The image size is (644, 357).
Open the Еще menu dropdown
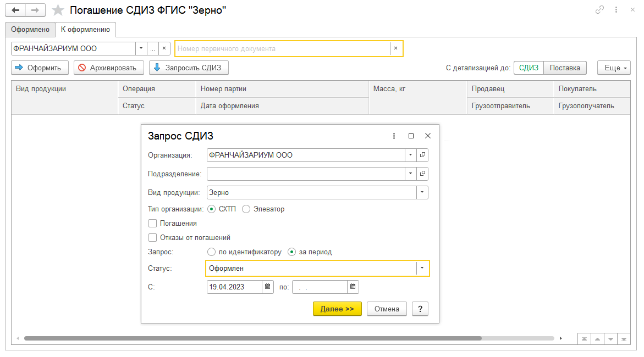pyautogui.click(x=612, y=68)
